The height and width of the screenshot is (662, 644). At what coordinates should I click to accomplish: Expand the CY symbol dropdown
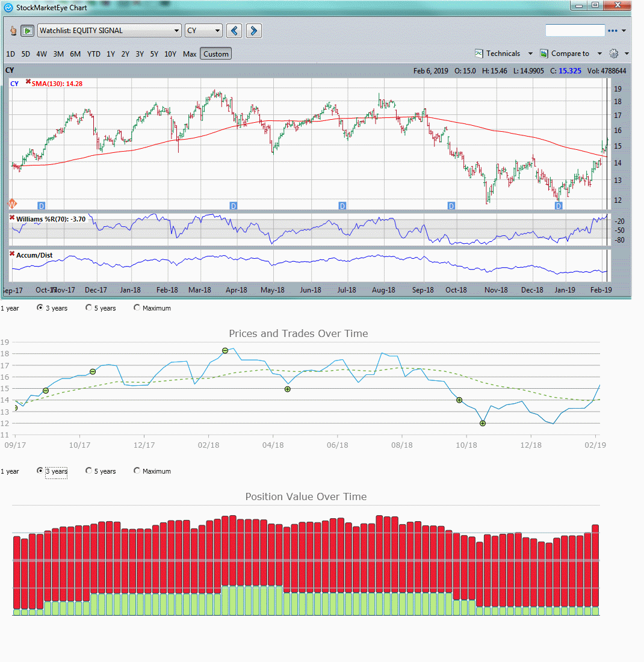pyautogui.click(x=203, y=31)
